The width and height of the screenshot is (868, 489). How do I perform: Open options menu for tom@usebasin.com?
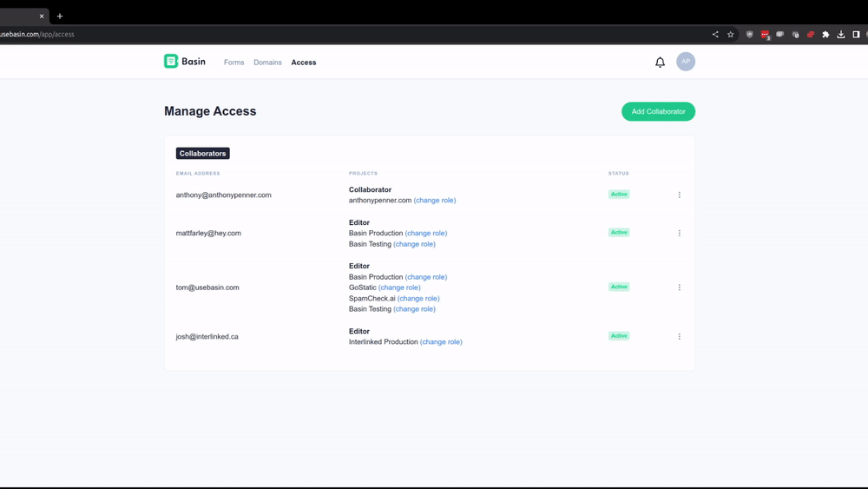click(x=680, y=287)
